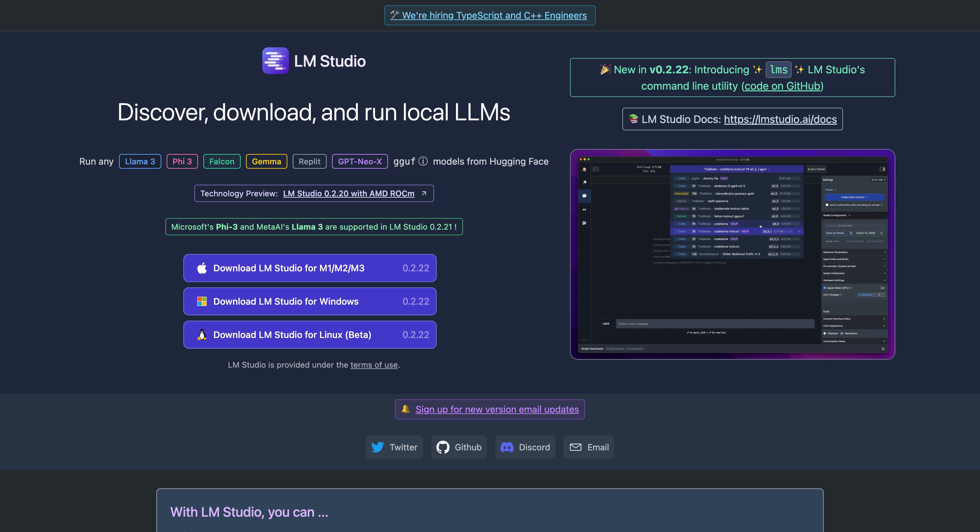Select the Llama 3 model tag
Screen dimensions: 980x532
click(140, 161)
